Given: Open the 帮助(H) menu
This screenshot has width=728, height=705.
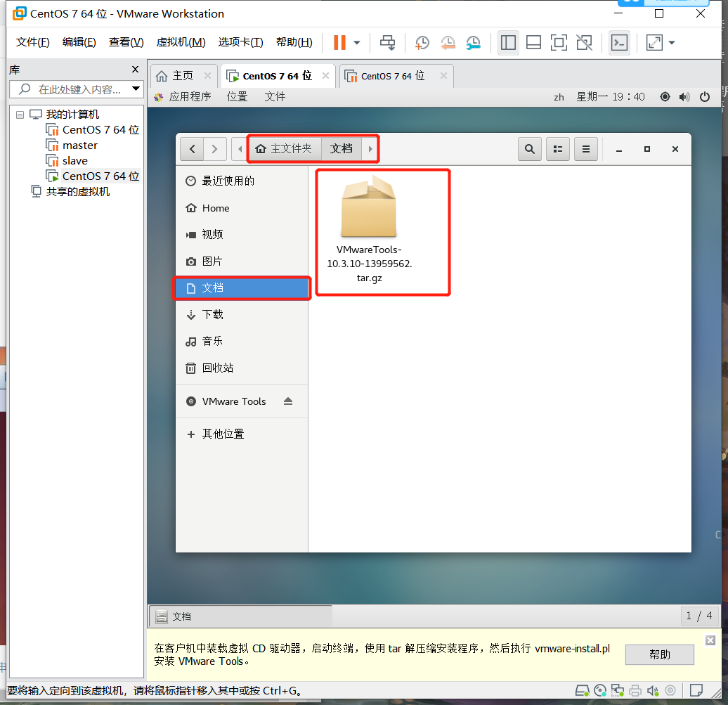Looking at the screenshot, I should coord(294,42).
